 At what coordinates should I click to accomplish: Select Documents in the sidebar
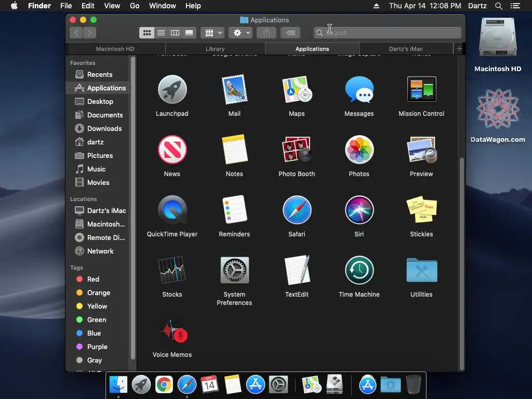[97, 115]
